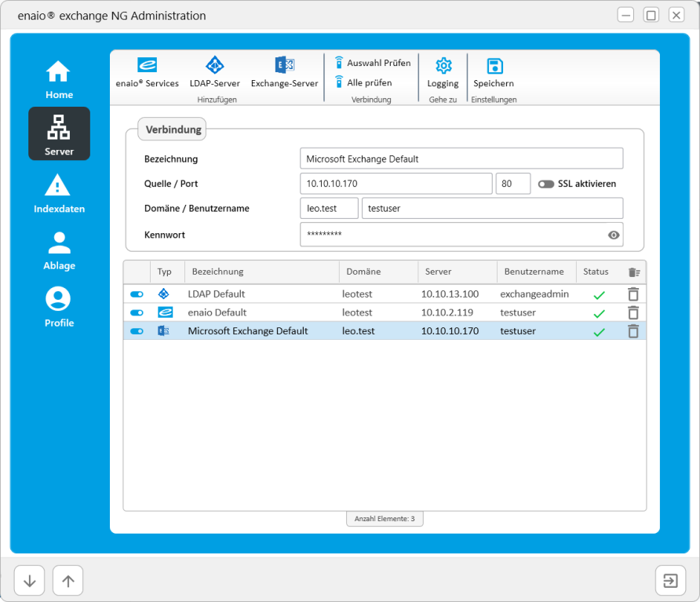Image resolution: width=700 pixels, height=602 pixels.
Task: Minimize the administration window
Action: pyautogui.click(x=625, y=15)
